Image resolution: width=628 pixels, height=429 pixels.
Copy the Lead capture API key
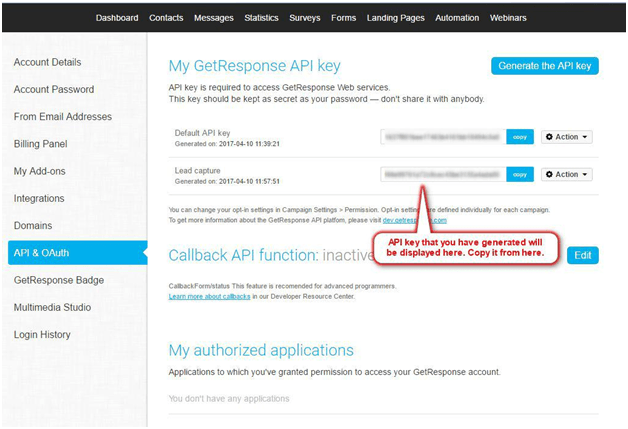click(520, 174)
